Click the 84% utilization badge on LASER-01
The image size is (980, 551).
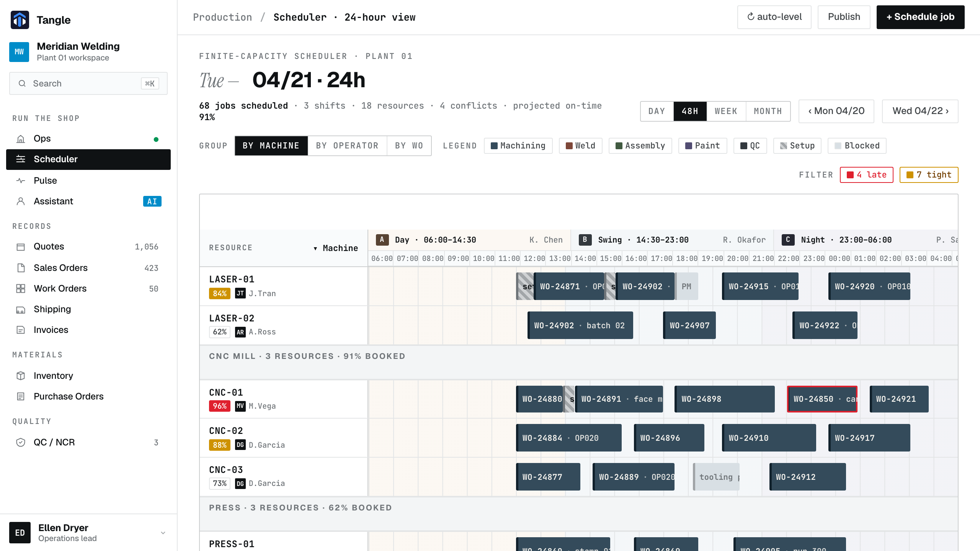click(219, 293)
